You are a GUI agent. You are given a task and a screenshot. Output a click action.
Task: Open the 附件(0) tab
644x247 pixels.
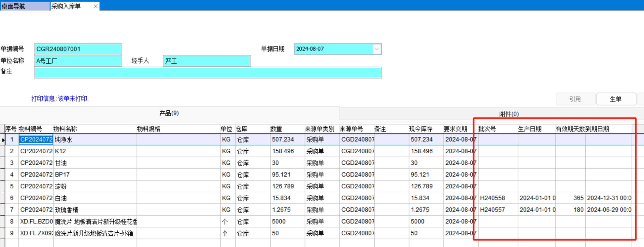pos(508,114)
